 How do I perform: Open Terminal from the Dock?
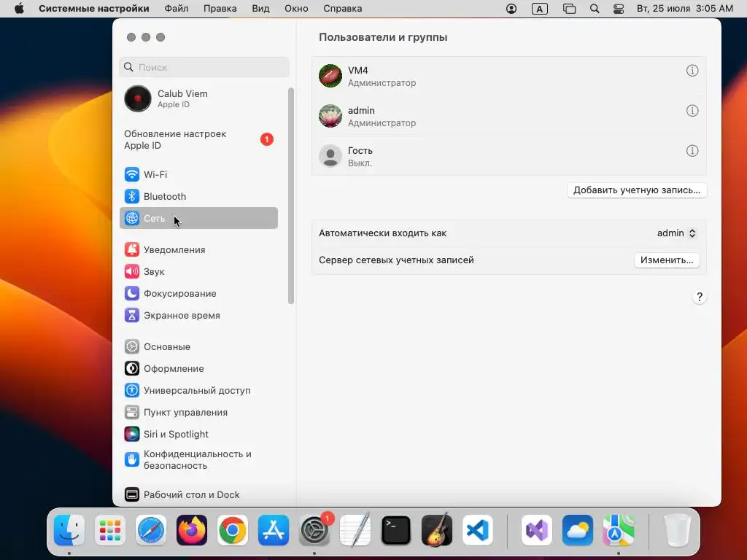point(396,530)
